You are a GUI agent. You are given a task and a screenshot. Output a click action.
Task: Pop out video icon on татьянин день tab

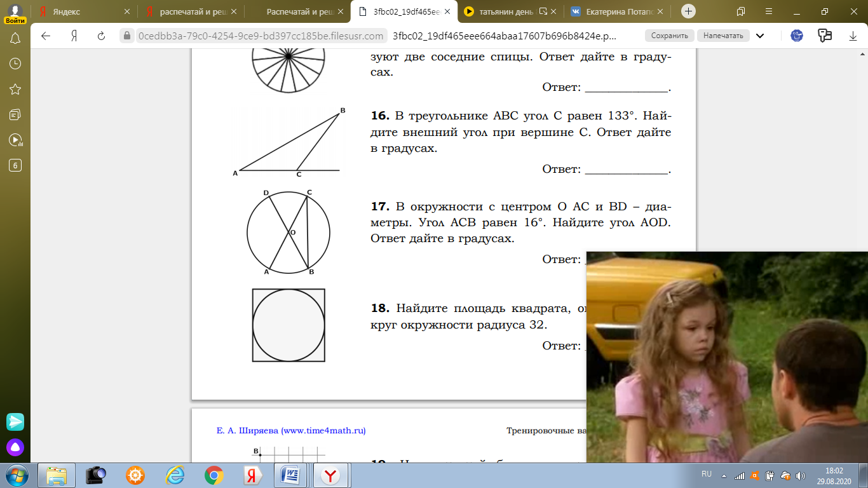[x=543, y=11]
